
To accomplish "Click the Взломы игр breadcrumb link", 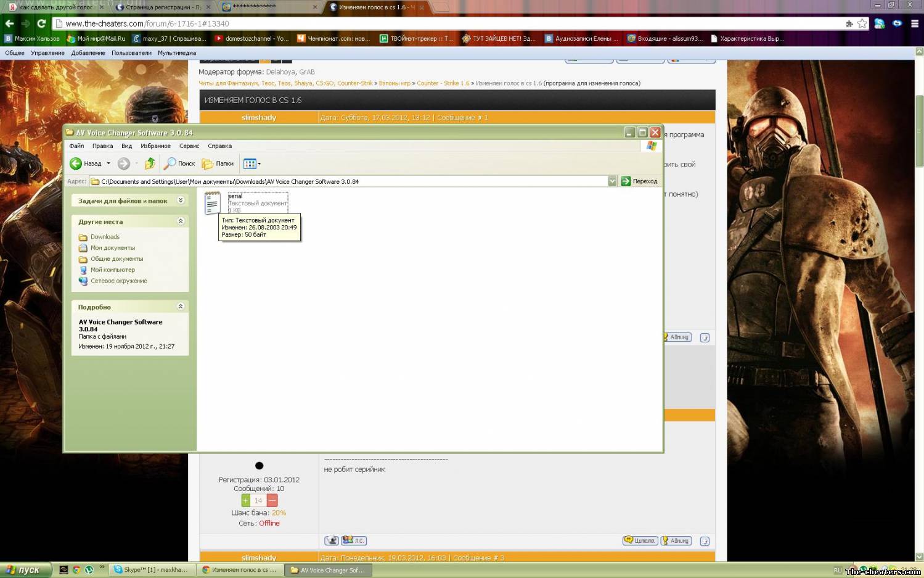I will click(x=395, y=83).
